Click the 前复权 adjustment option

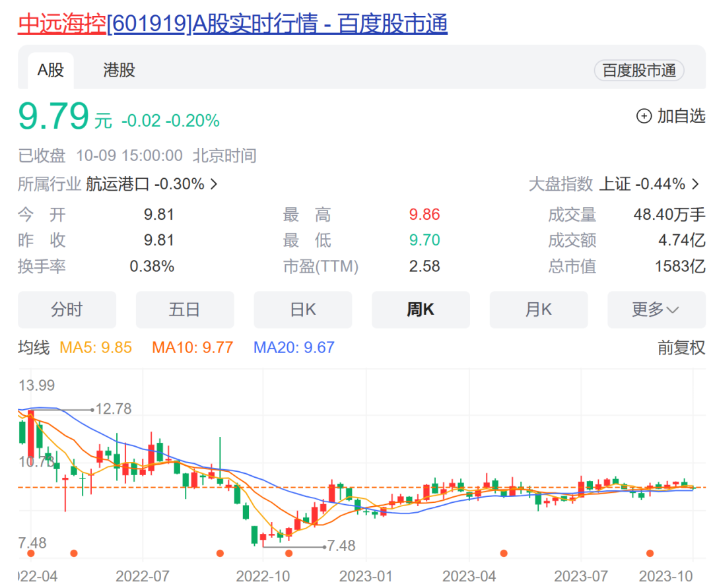681,348
